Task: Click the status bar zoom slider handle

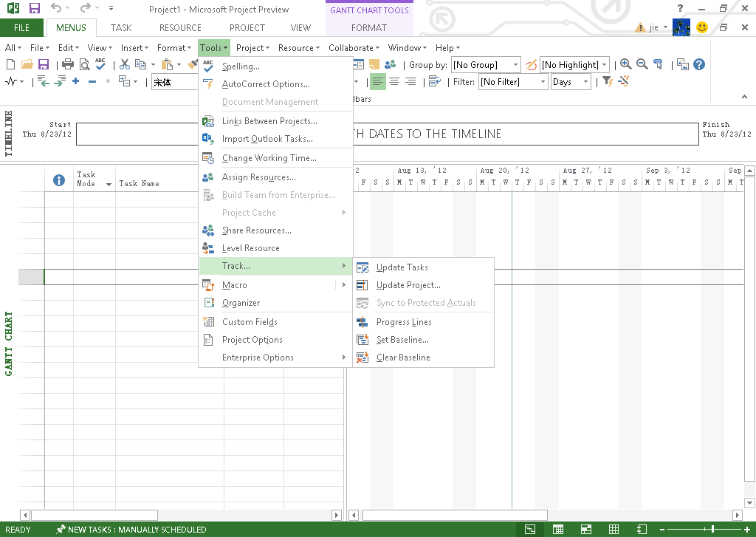Action: pos(712,530)
